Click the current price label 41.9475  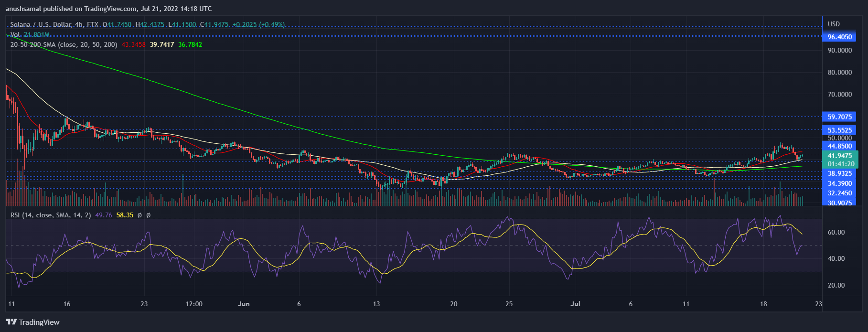pos(839,156)
